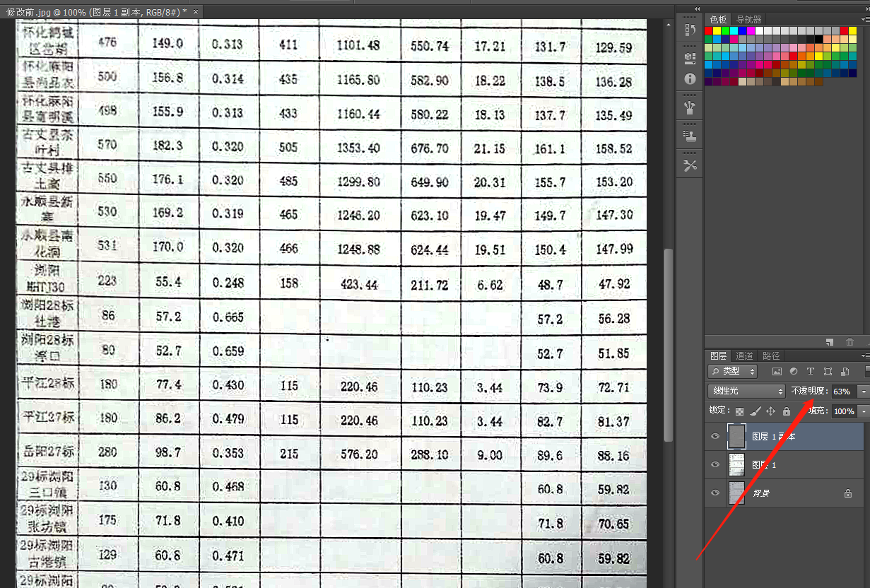Pick the magenta swatch in first row
Screen dimensions: 870x588
coord(752,30)
